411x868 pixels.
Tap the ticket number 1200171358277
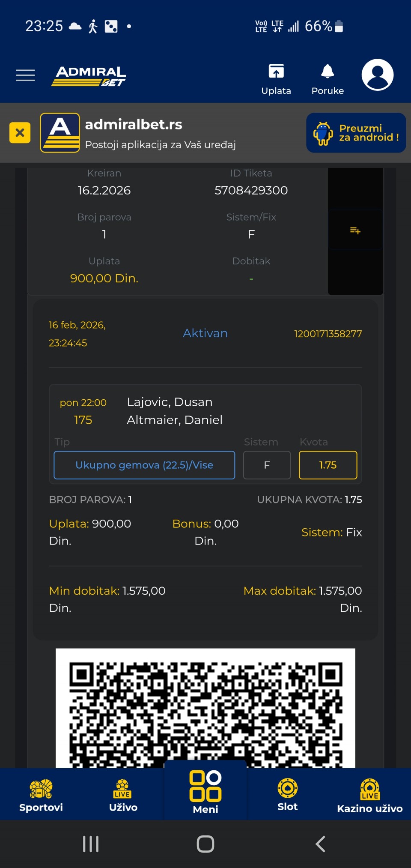[328, 334]
